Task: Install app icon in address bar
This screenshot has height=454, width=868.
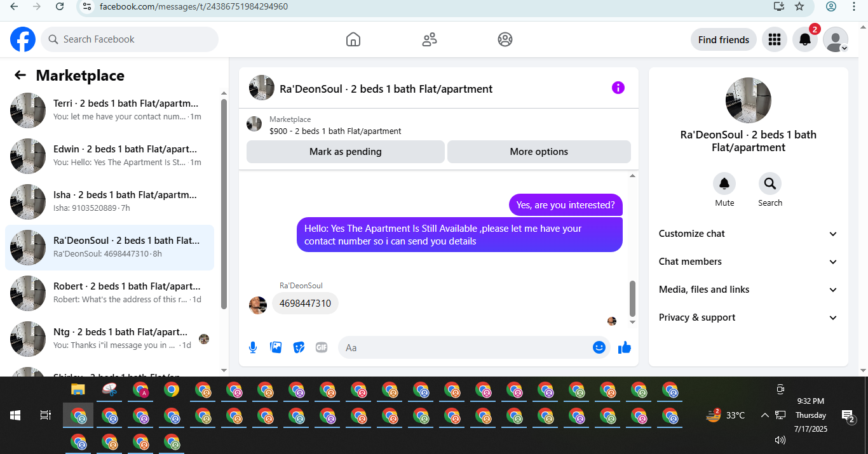Action: point(779,6)
